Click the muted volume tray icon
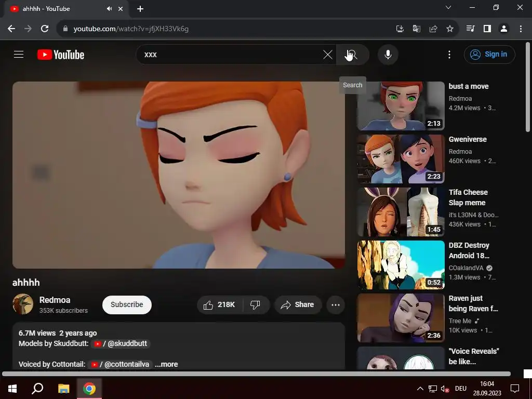Viewport: 532px width, 399px height. (x=445, y=389)
